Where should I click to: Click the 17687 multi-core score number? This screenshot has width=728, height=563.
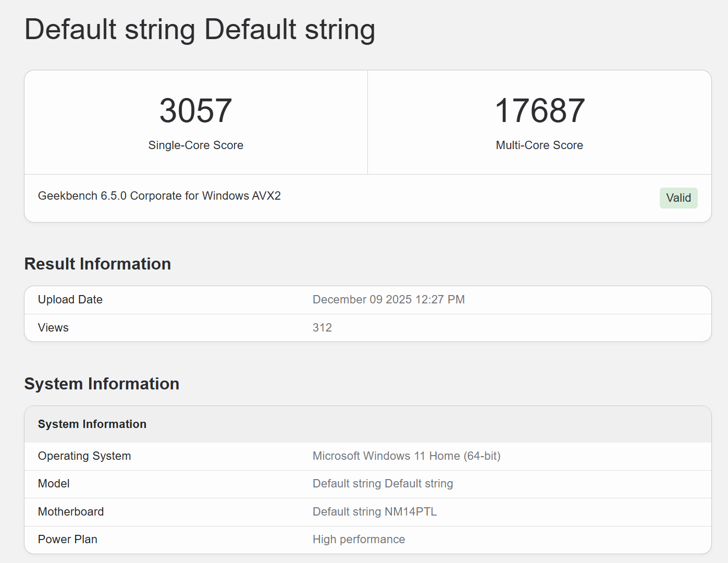pos(539,111)
